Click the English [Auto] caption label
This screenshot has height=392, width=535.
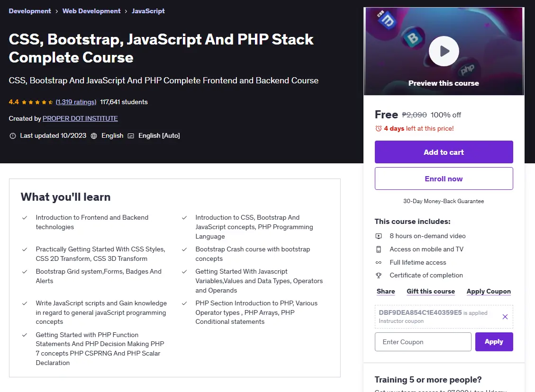tap(159, 136)
